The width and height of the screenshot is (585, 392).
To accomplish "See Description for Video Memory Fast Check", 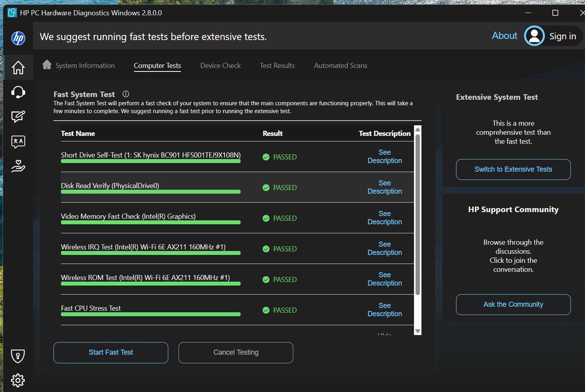I will (x=384, y=218).
